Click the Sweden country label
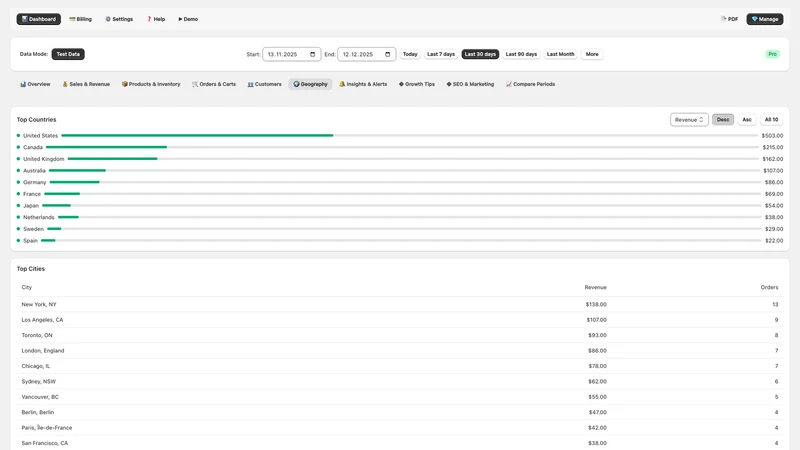800x450 pixels. pos(33,229)
